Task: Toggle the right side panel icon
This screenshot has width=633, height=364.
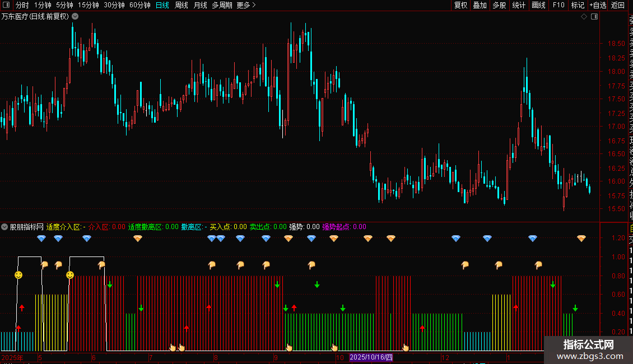Action: pos(594,17)
